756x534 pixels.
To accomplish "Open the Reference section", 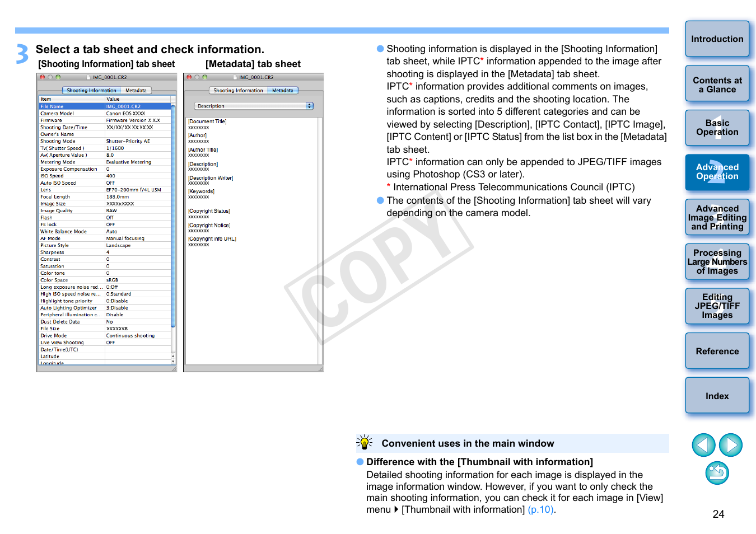I will (717, 351).
